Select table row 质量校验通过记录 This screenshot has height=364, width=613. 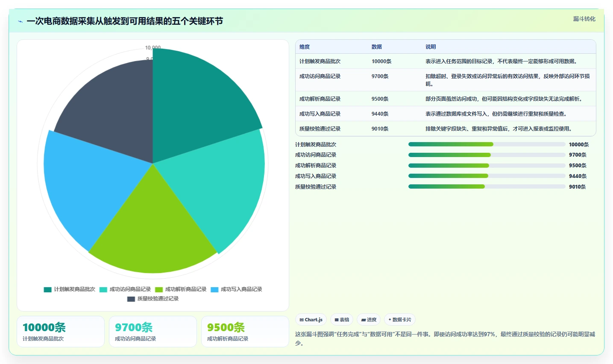point(446,129)
